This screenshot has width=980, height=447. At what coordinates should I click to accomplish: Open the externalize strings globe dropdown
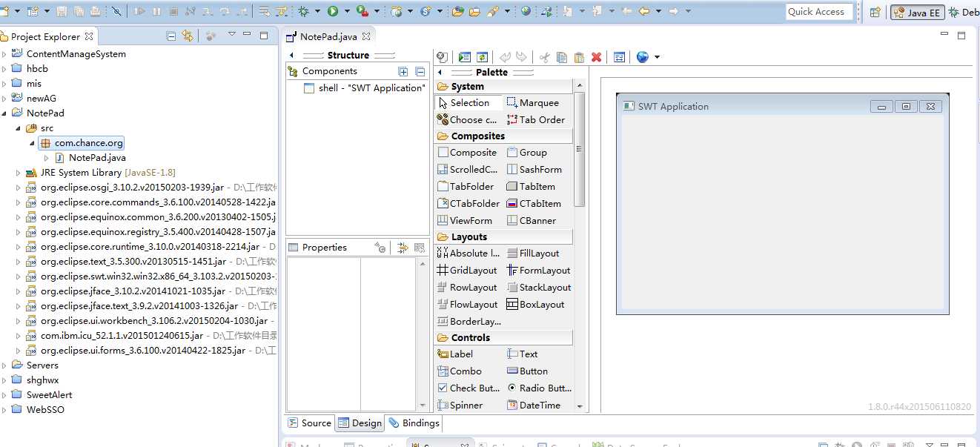point(658,57)
